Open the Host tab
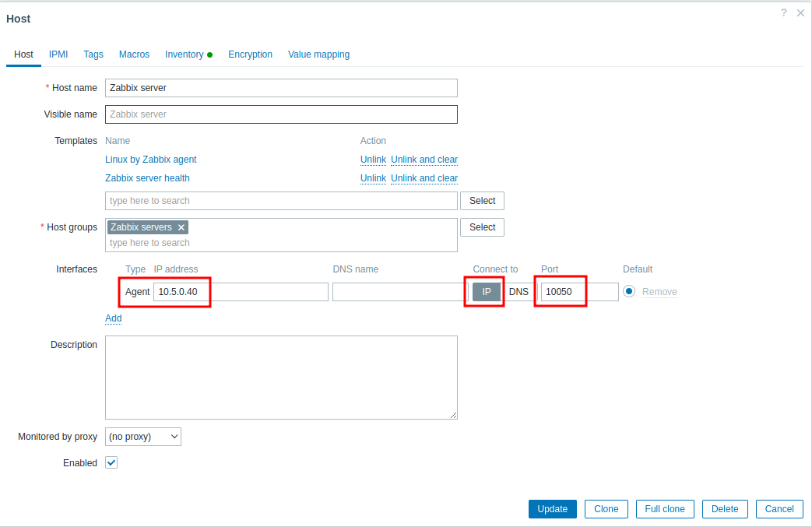Image resolution: width=812 pixels, height=527 pixels. pos(23,54)
